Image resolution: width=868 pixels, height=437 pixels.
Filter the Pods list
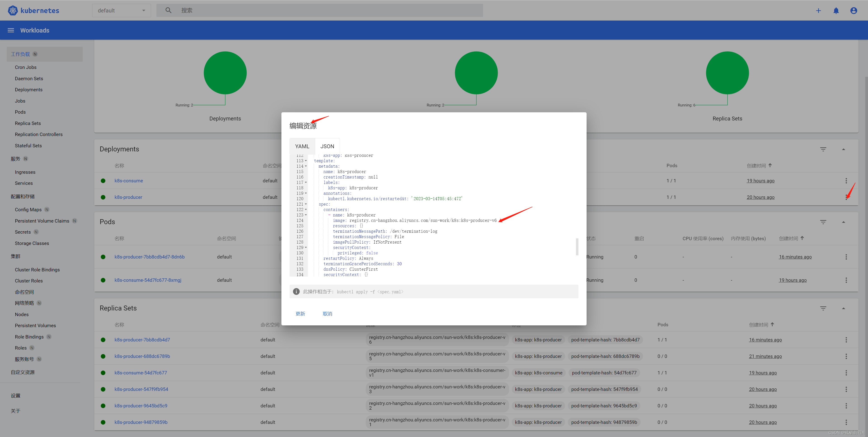tap(823, 222)
